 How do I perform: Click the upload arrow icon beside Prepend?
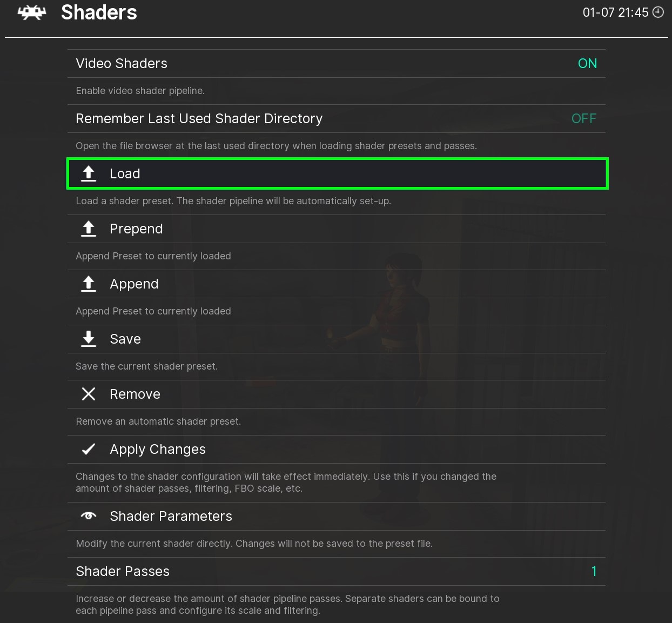[x=89, y=229]
